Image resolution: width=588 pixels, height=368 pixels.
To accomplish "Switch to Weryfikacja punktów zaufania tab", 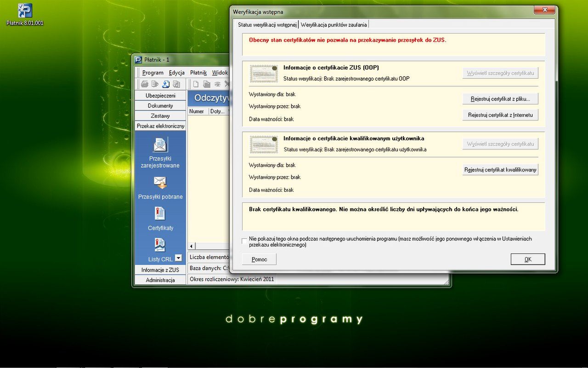I will [x=334, y=25].
